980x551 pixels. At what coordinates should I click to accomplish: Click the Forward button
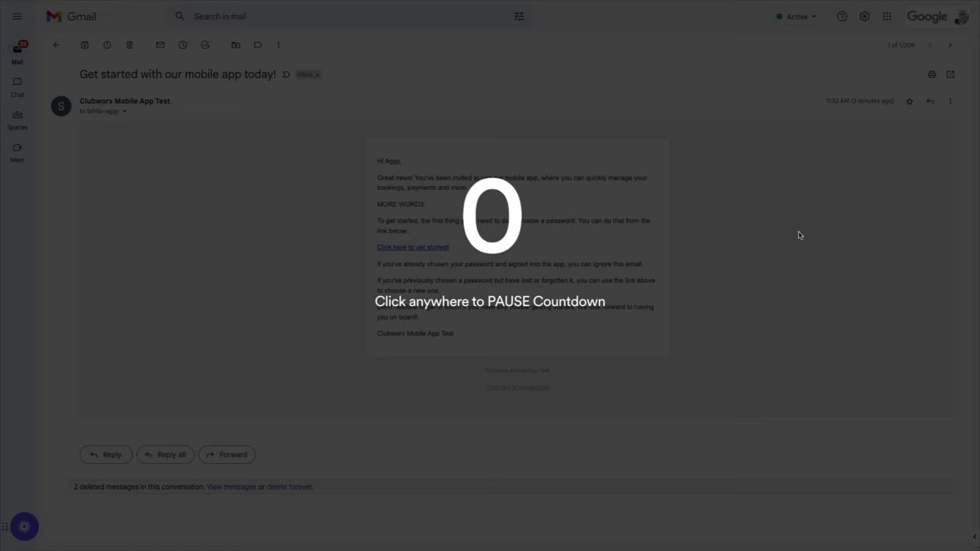tap(227, 455)
